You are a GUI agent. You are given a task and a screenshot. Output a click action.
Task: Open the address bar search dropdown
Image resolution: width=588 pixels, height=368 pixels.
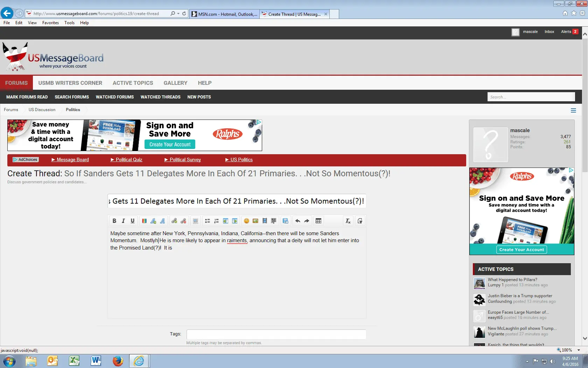click(178, 14)
